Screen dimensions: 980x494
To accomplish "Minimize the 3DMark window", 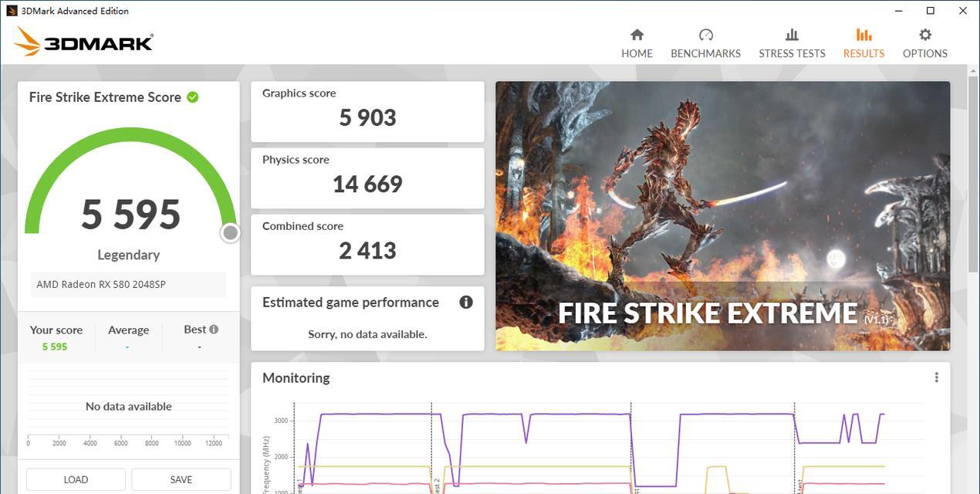I will pyautogui.click(x=898, y=11).
